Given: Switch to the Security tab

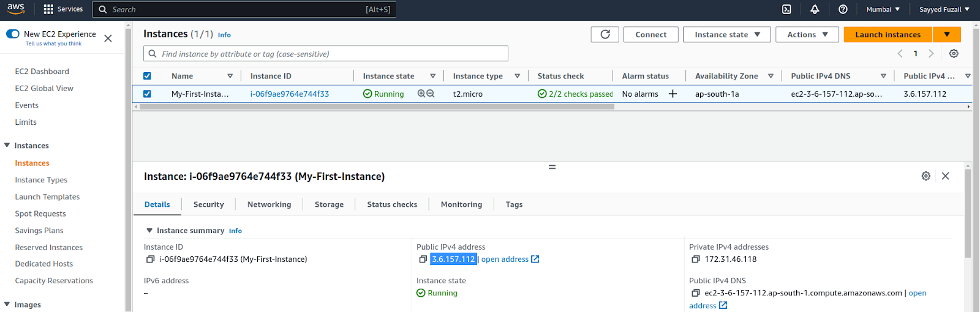Looking at the screenshot, I should tap(209, 204).
